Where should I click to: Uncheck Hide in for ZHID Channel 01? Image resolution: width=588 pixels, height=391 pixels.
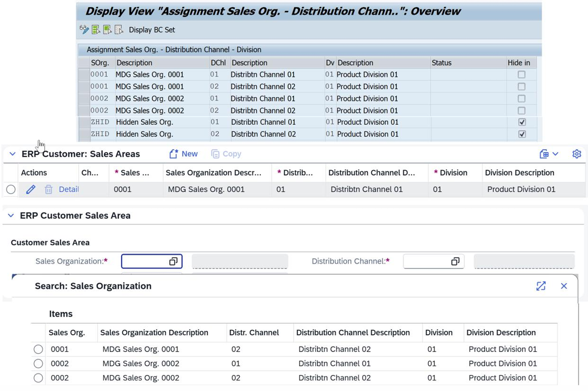point(522,122)
